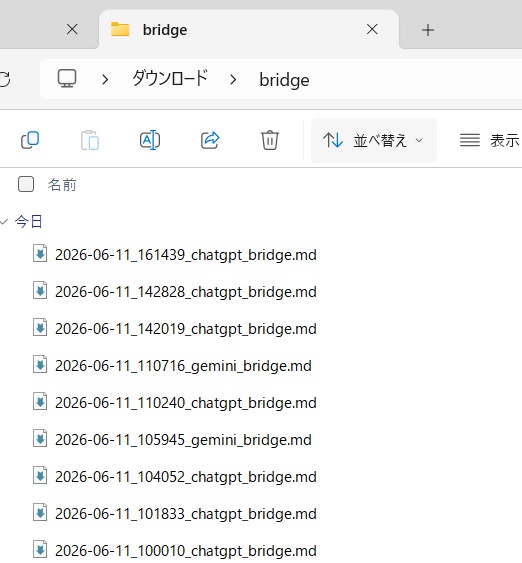Click file icon of 142828_chatgpt_bridge.md
This screenshot has height=563, width=522.
point(40,290)
